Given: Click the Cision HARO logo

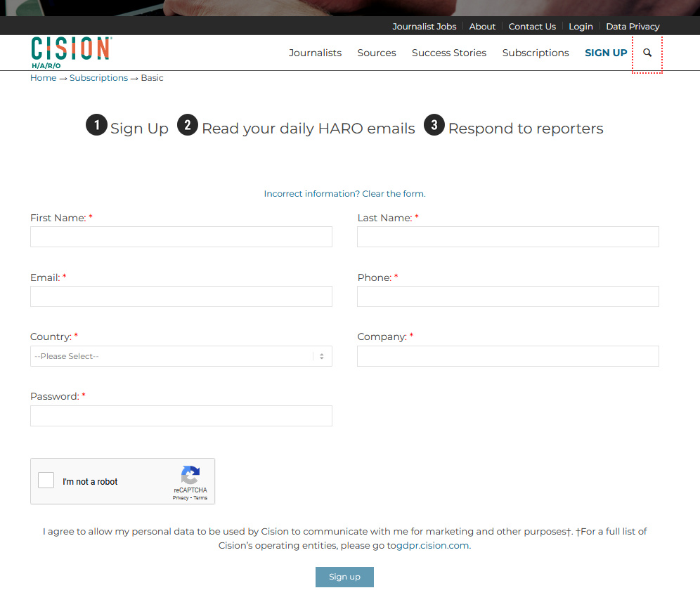Looking at the screenshot, I should point(72,53).
